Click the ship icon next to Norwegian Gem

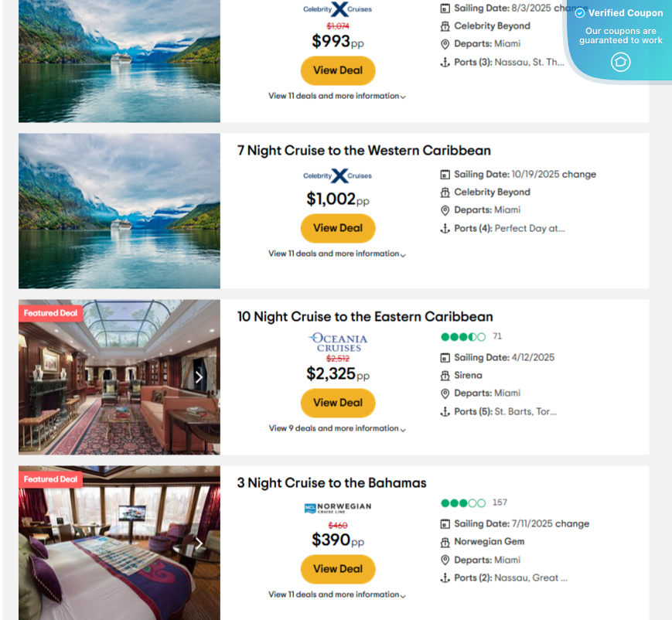445,541
